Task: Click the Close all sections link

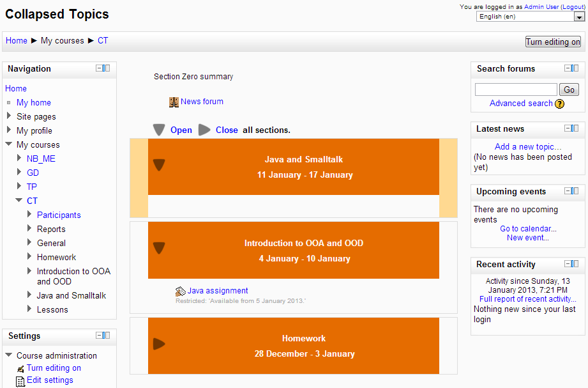Action: pyautogui.click(x=227, y=130)
